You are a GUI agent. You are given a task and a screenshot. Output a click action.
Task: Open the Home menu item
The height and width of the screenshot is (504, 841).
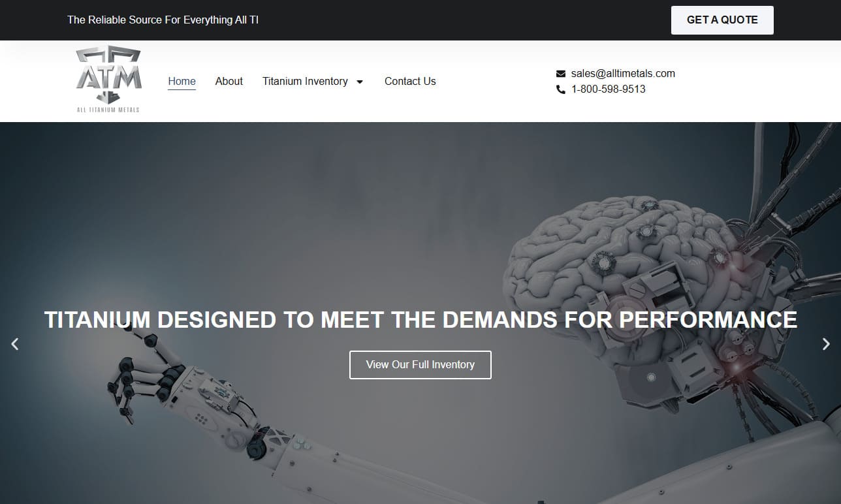point(182,82)
